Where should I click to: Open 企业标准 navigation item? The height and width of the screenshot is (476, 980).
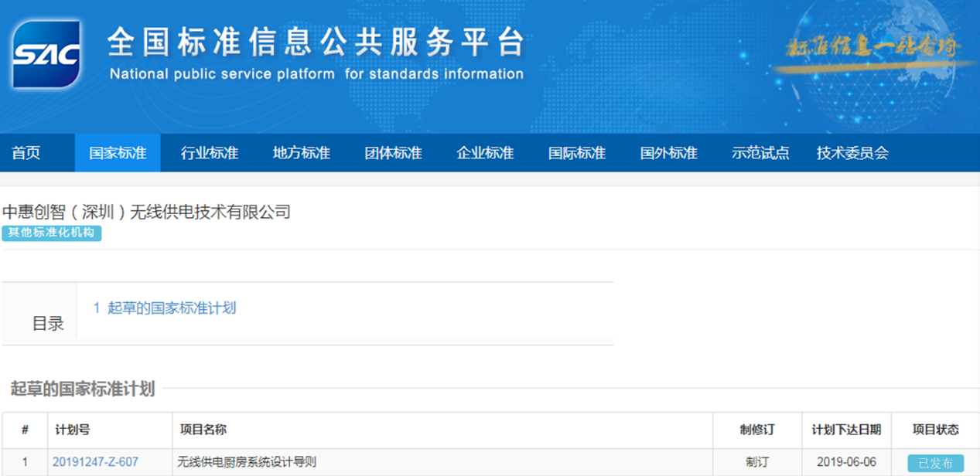coord(485,153)
